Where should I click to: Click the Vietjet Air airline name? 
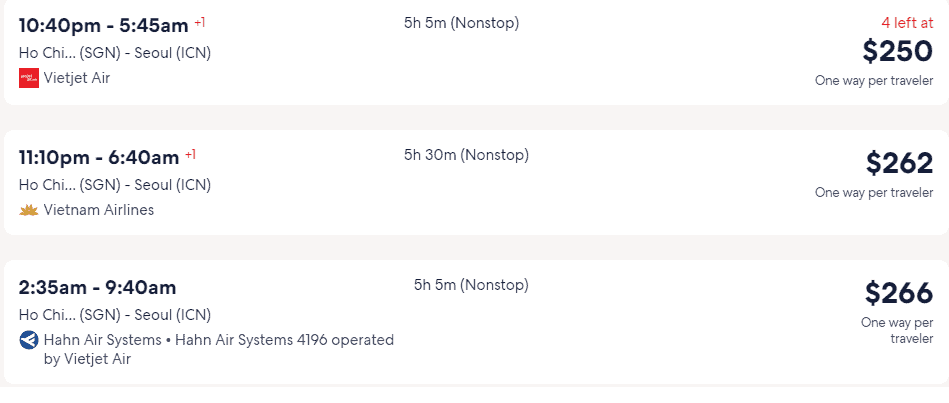tap(77, 78)
